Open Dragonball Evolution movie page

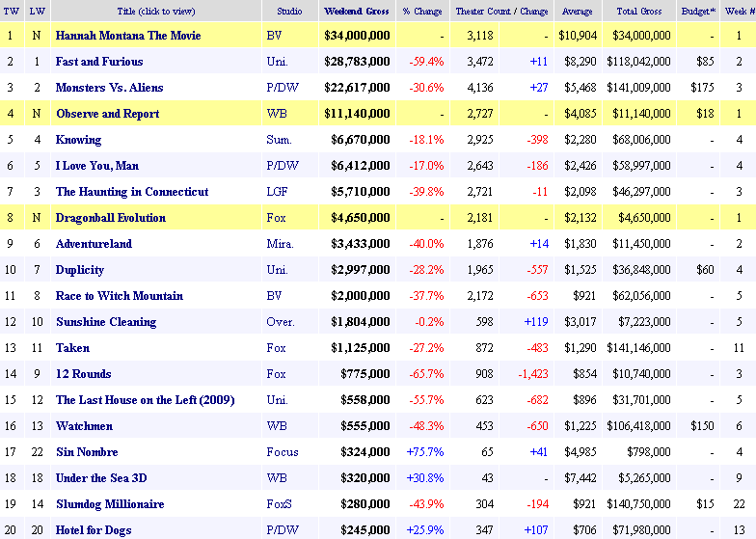tap(110, 218)
